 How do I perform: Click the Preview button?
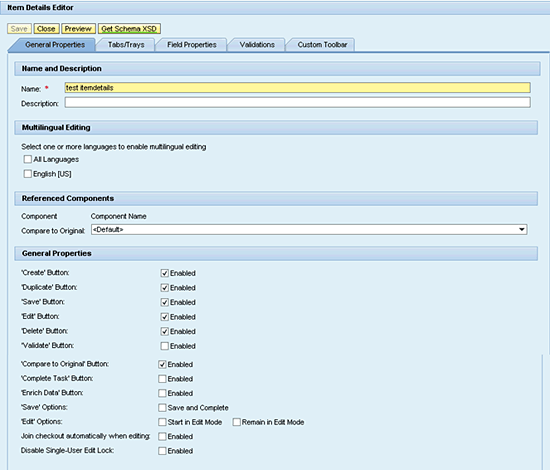[78, 29]
